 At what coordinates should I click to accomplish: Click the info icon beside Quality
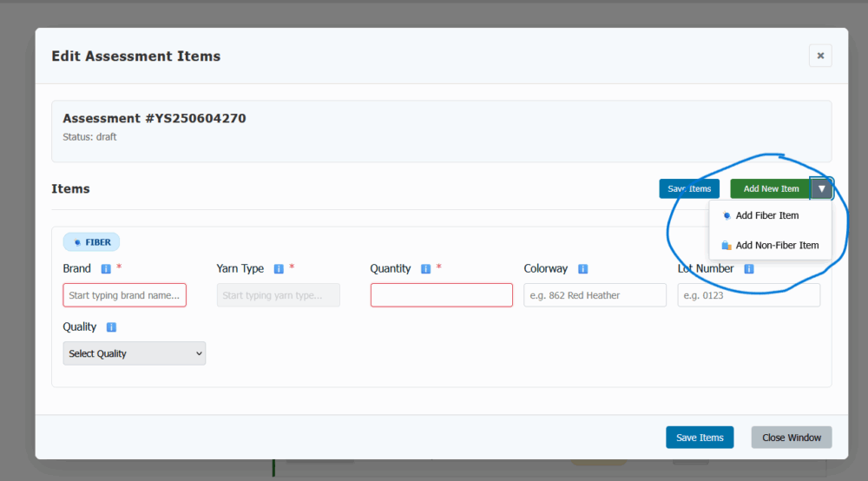111,327
